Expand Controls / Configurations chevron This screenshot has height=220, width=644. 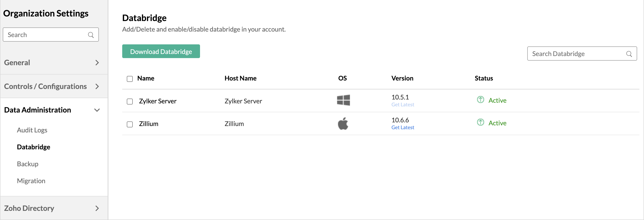pyautogui.click(x=97, y=86)
